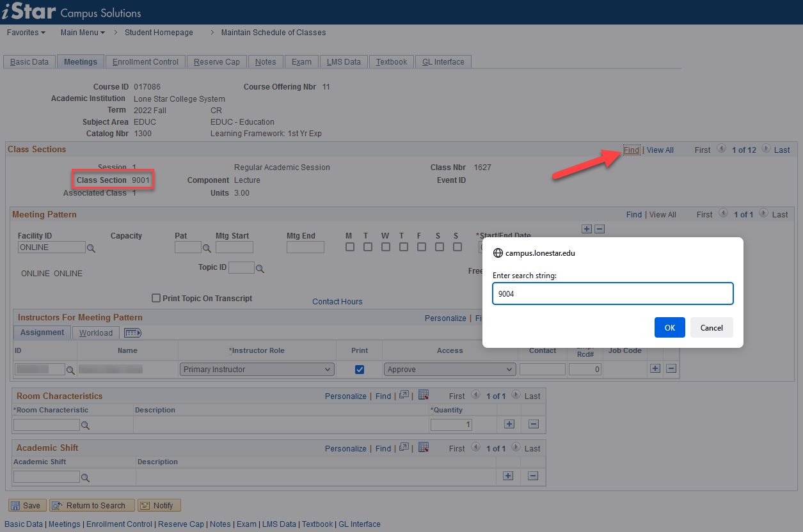Download Academic Shift grid to spreadsheet
803x532 pixels.
423,448
